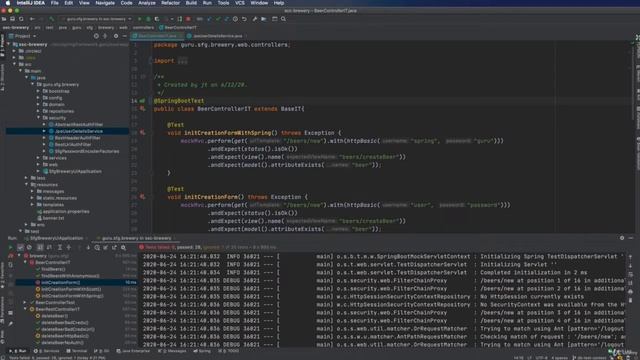
Task: Click run gutter icon beside class BeerControllerIT
Action: coord(142,109)
